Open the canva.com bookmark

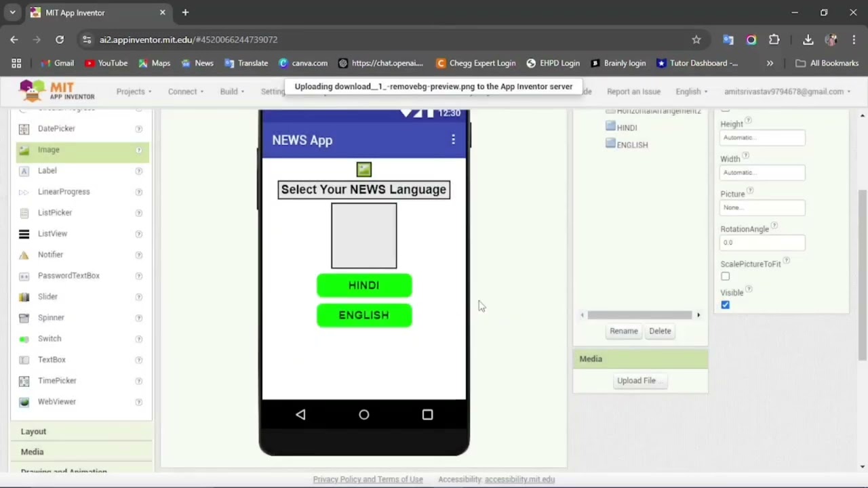[303, 63]
